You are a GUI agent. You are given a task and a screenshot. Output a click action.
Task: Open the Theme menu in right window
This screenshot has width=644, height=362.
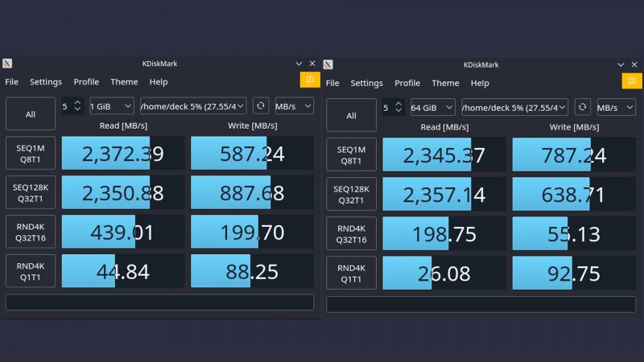445,83
